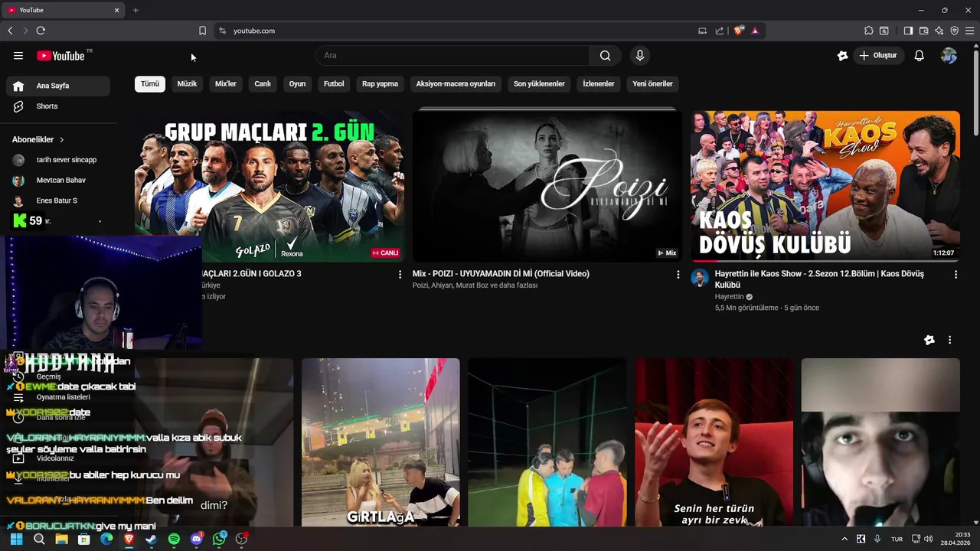Open the account avatar menu
This screenshot has height=551, width=980.
point(949,55)
